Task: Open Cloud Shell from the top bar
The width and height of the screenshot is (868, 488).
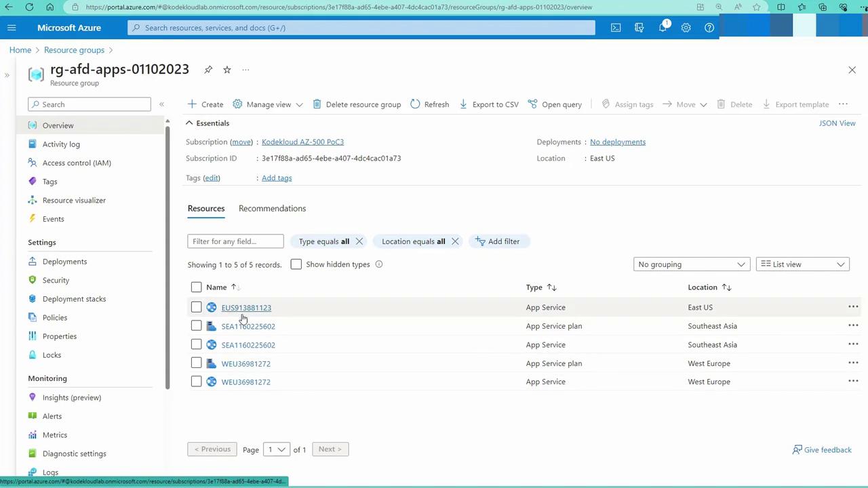Action: coord(616,28)
